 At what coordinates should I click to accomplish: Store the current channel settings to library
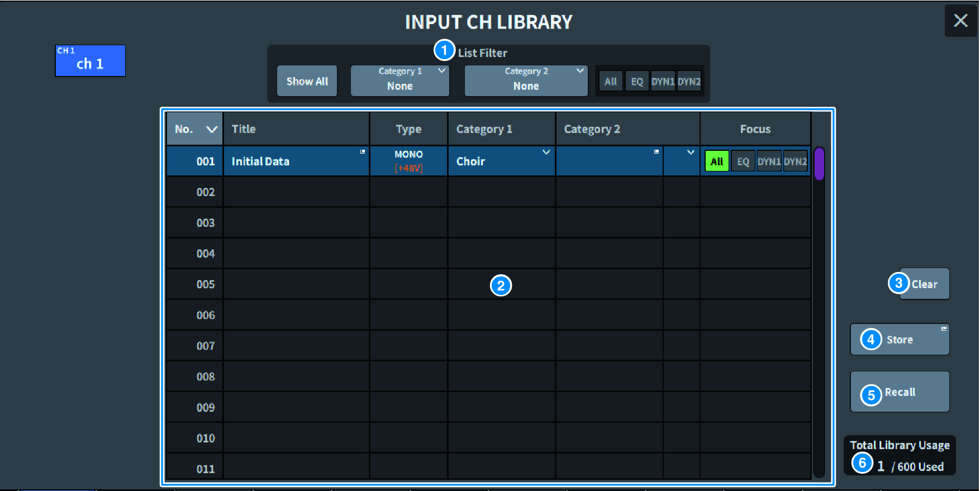coord(900,340)
